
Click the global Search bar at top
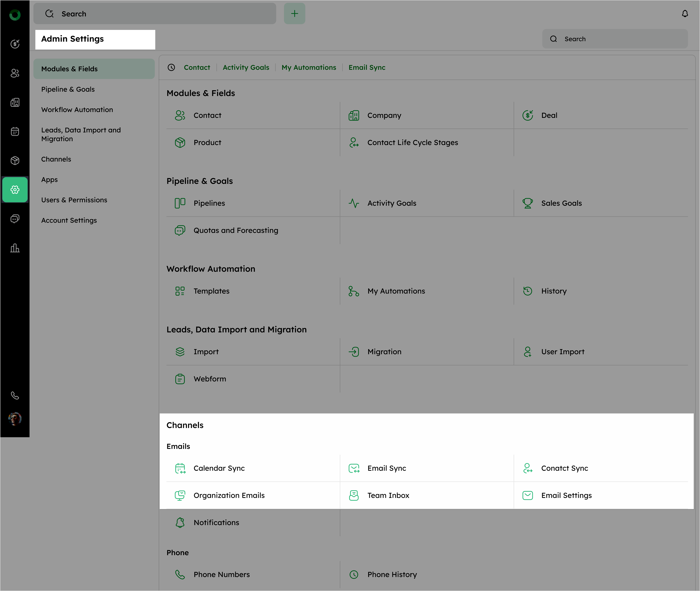point(154,14)
